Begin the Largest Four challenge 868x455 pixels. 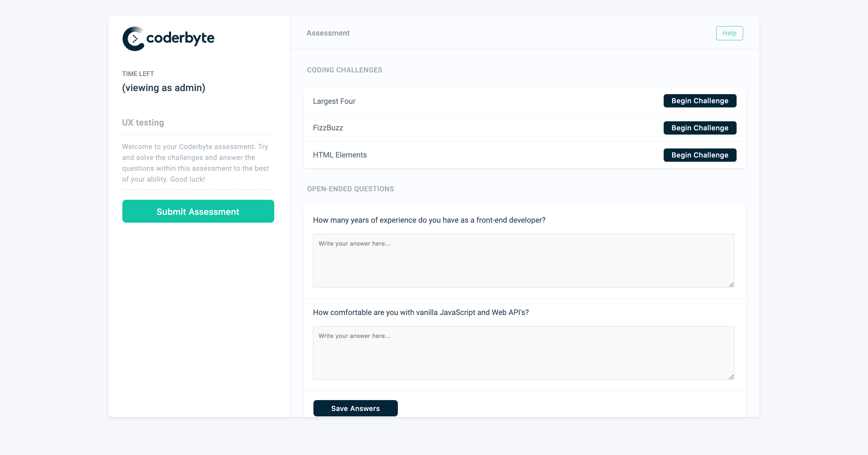click(700, 101)
